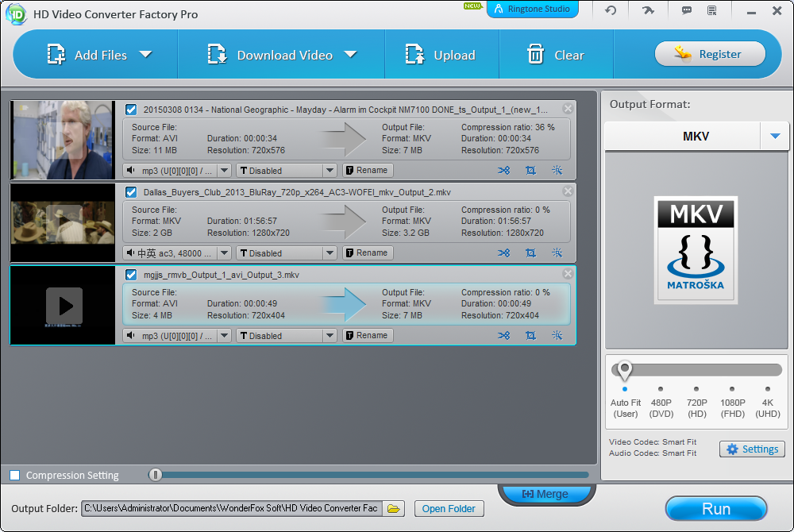Click Download Video in the toolbar
The width and height of the screenshot is (794, 532).
point(269,55)
